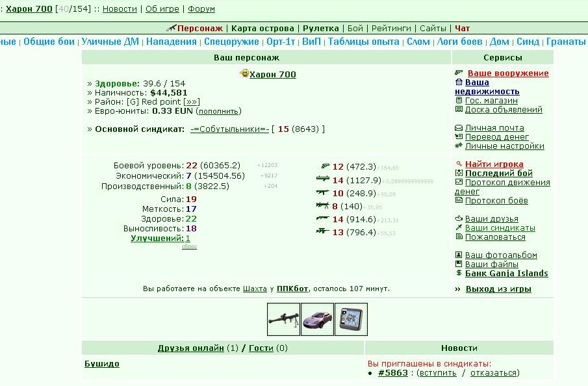Click the weapon icon beside 13 (796.4)
Image resolution: width=588 pixels, height=386 pixels.
(322, 231)
